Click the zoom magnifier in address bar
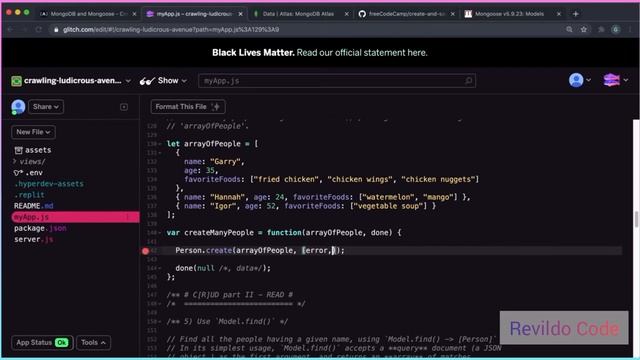Image resolution: width=640 pixels, height=360 pixels. (x=569, y=29)
